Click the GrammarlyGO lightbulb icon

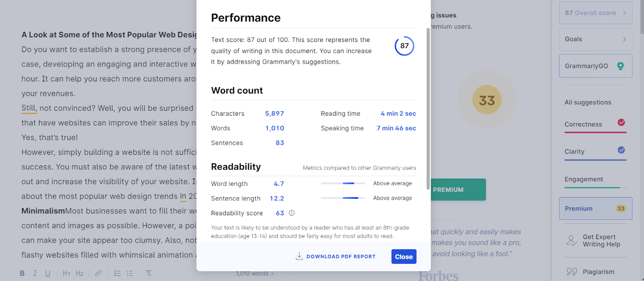[x=621, y=66]
